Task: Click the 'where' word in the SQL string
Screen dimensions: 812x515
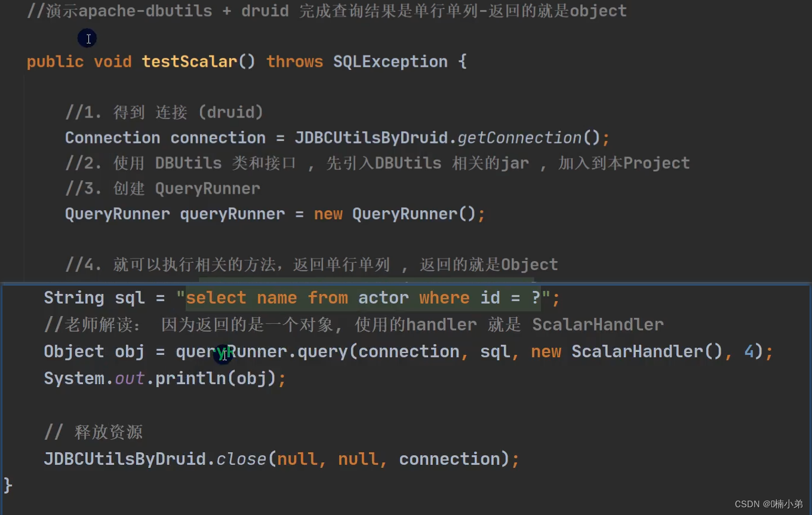Action: tap(444, 298)
